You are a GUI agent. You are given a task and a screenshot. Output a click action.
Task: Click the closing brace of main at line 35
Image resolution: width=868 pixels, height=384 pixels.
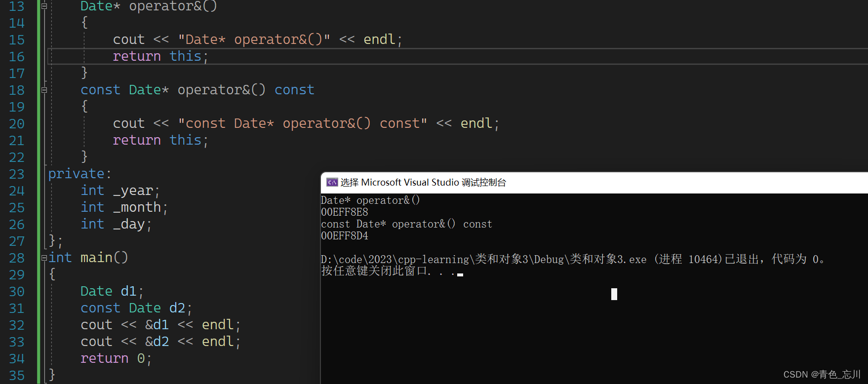(x=52, y=375)
